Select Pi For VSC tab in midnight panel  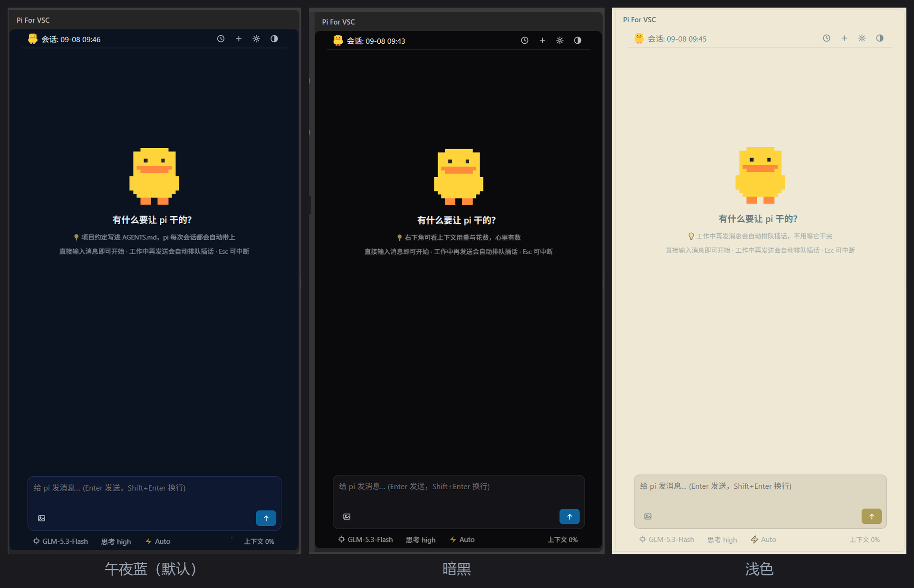[x=33, y=20]
